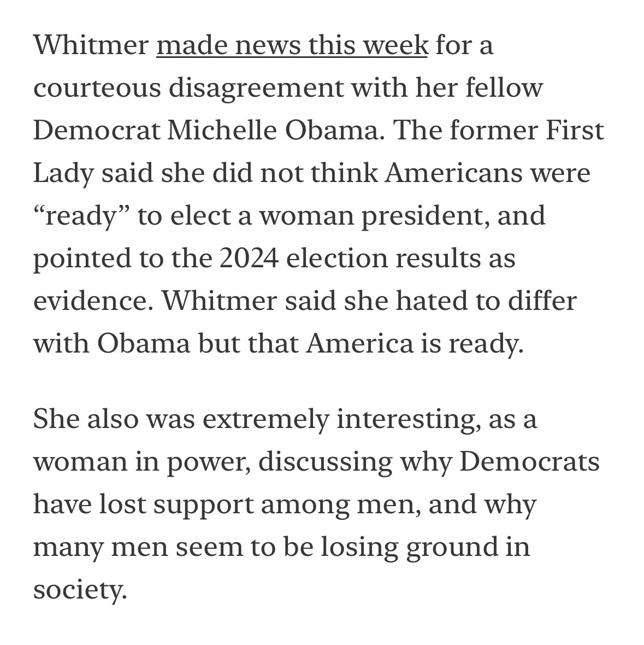Screen dimensions: 644x645
Task: Click the word "society" ending the article
Action: coord(80,590)
